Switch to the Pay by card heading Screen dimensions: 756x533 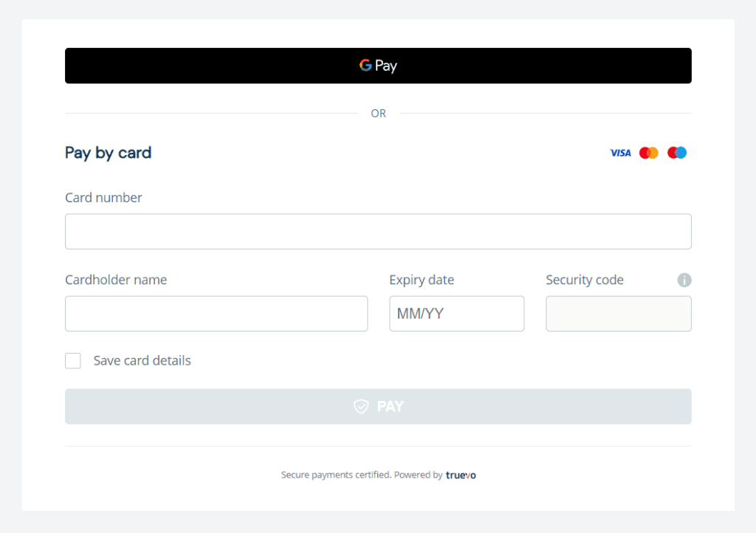click(108, 153)
